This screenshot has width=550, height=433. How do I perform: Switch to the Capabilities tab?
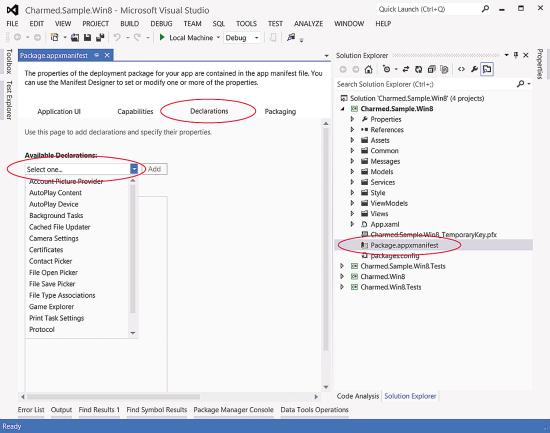(x=135, y=111)
